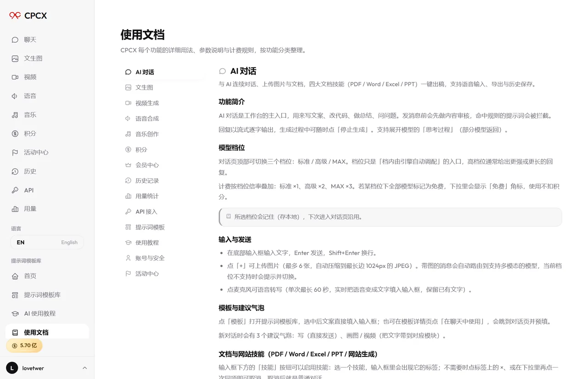588x379 pixels.
Task: Open 提示词模板 section in docs navigation
Action: point(163,227)
